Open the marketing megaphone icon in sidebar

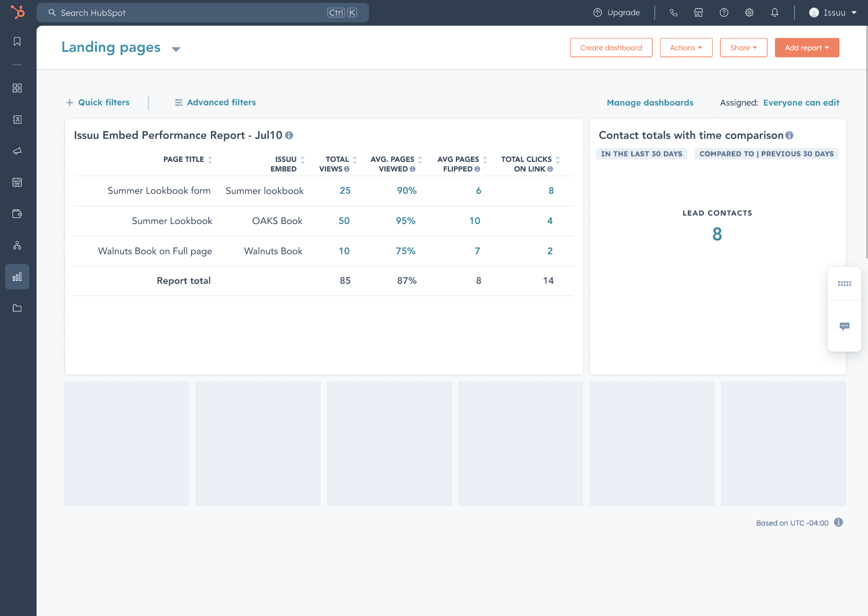pyautogui.click(x=17, y=151)
